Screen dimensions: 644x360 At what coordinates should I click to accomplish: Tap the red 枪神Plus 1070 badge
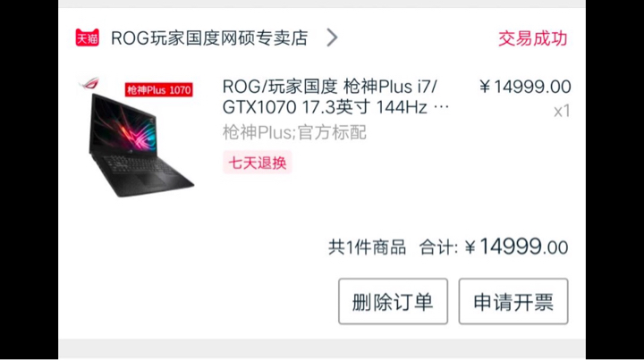[x=159, y=90]
